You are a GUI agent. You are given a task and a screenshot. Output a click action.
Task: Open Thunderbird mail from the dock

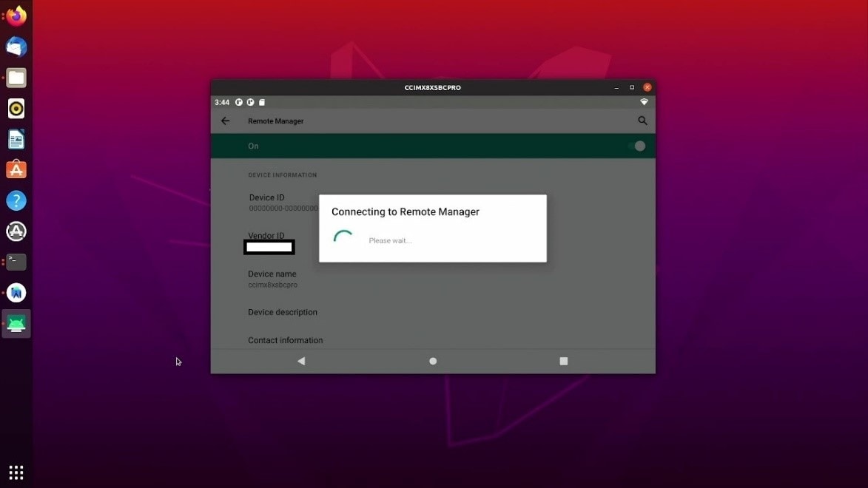[16, 47]
